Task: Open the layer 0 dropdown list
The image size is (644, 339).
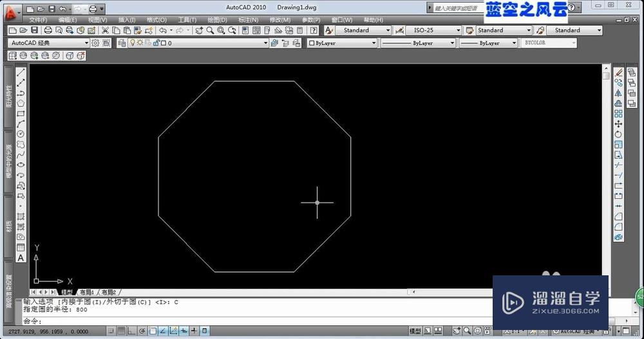Action: [198, 42]
